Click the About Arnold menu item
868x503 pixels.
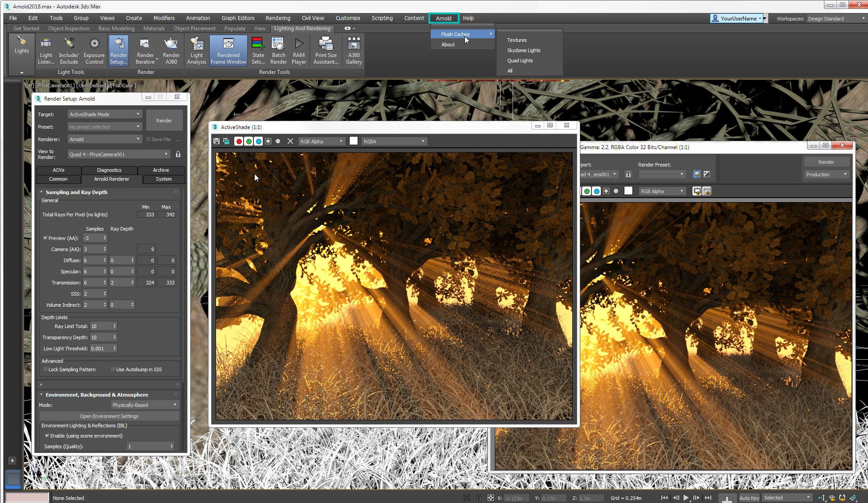pos(448,45)
